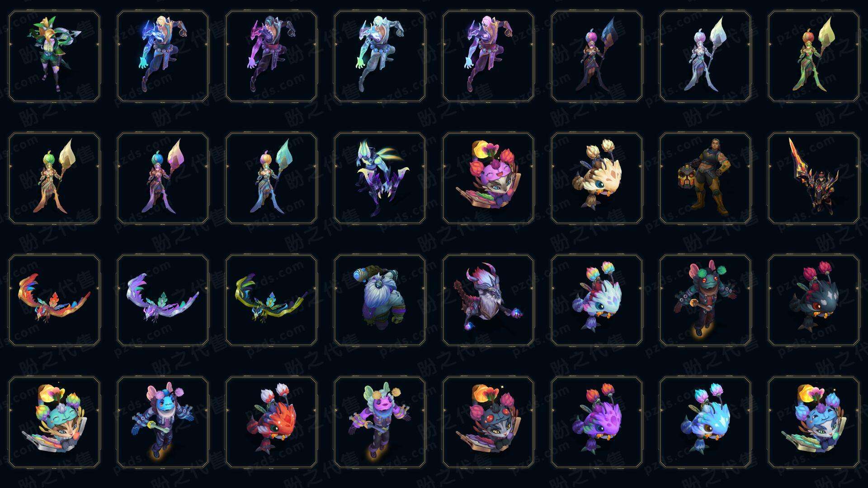This screenshot has height=488, width=868.
Task: Pick the black fluffy bird with red eye
Action: pos(814,300)
